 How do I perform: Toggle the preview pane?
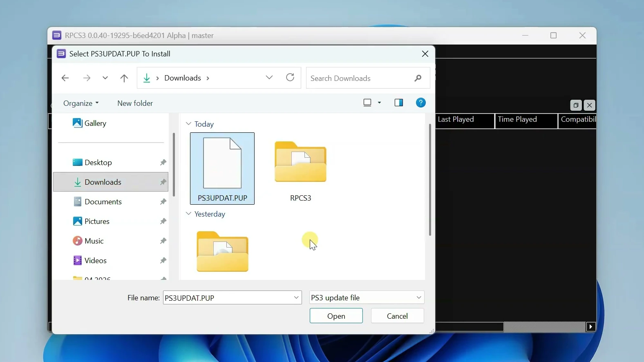(399, 103)
